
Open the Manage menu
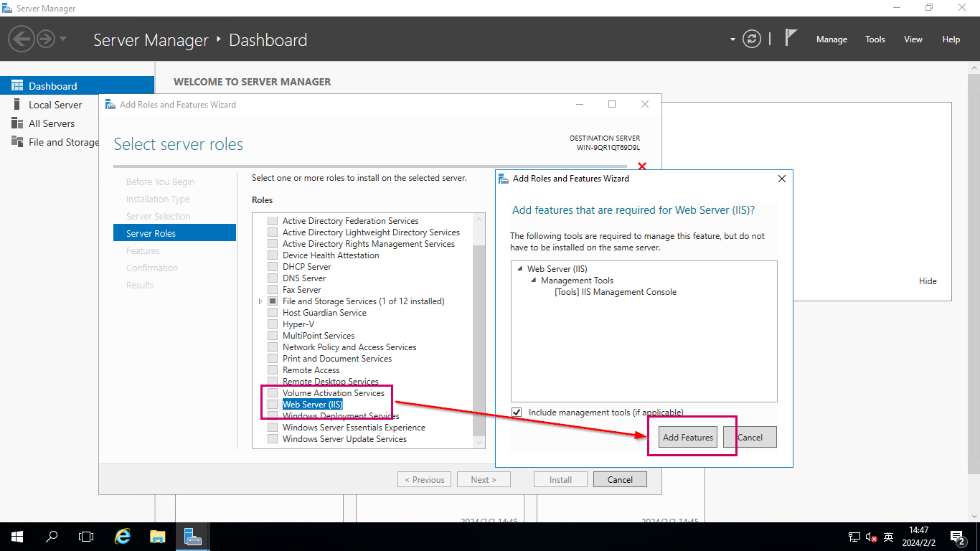click(x=831, y=39)
